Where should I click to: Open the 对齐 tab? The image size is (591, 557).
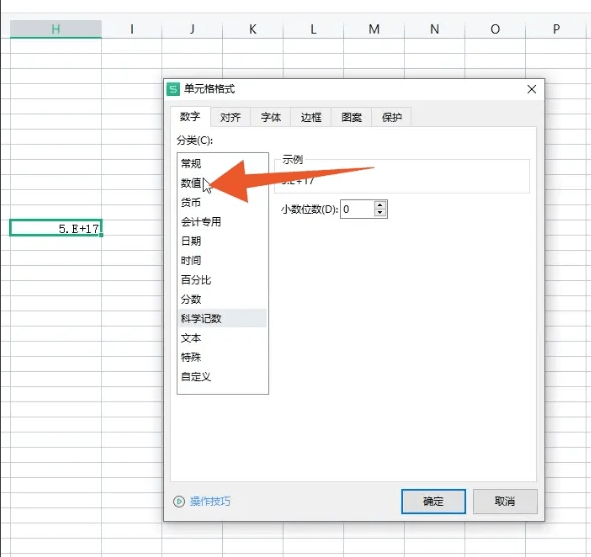click(230, 117)
